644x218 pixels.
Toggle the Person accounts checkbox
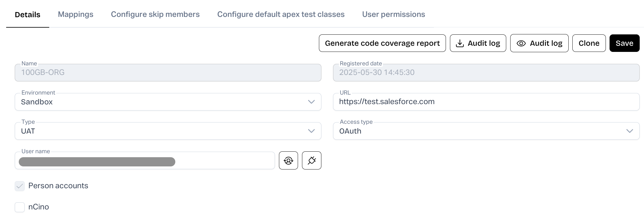click(x=20, y=186)
